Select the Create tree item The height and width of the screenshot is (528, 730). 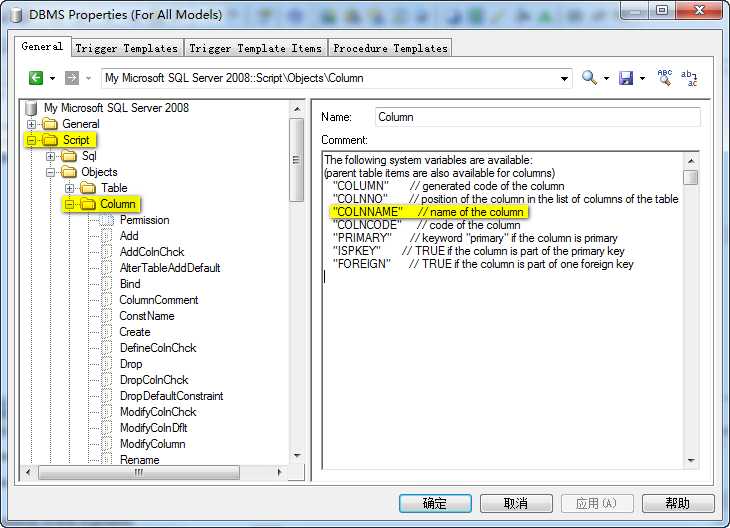click(x=135, y=332)
